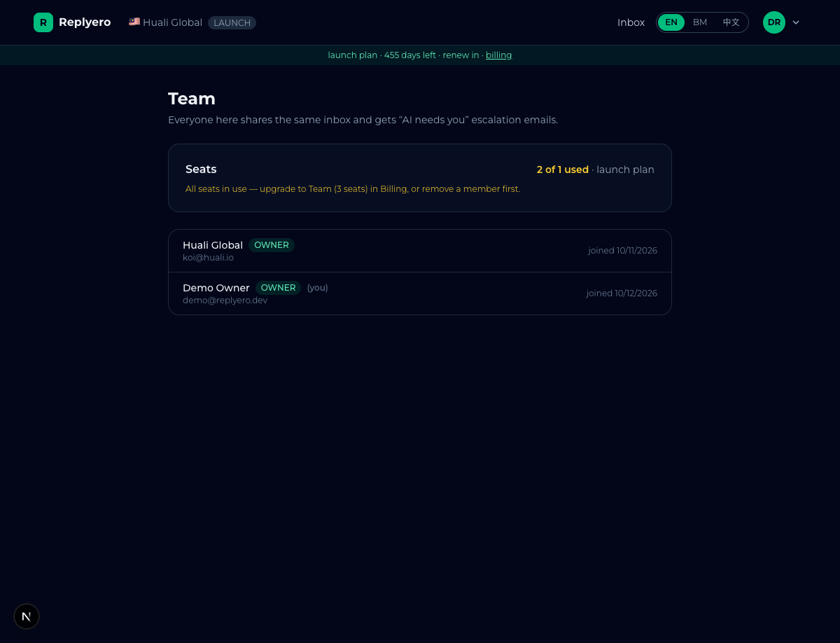Image resolution: width=840 pixels, height=643 pixels.
Task: Open the billing link in the banner
Action: (x=498, y=55)
